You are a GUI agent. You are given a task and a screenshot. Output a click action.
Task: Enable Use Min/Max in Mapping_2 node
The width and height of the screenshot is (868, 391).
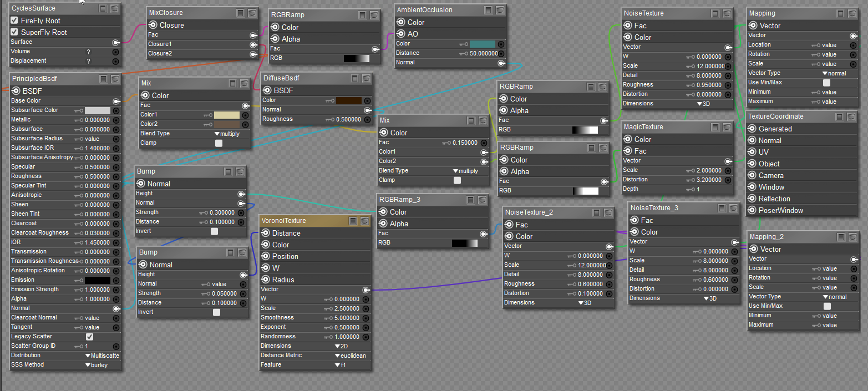pos(827,306)
